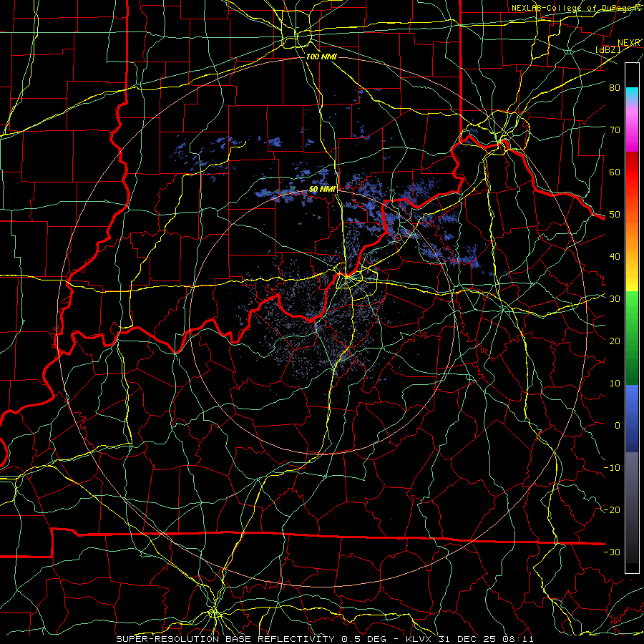Image resolution: width=644 pixels, height=644 pixels.
Task: Click the NEXLAB-College of DuPage credit text
Action: [577, 8]
